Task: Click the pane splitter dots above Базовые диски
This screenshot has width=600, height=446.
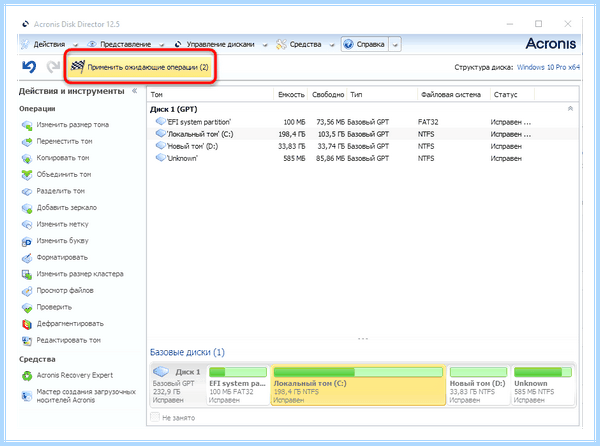Action: pyautogui.click(x=363, y=339)
